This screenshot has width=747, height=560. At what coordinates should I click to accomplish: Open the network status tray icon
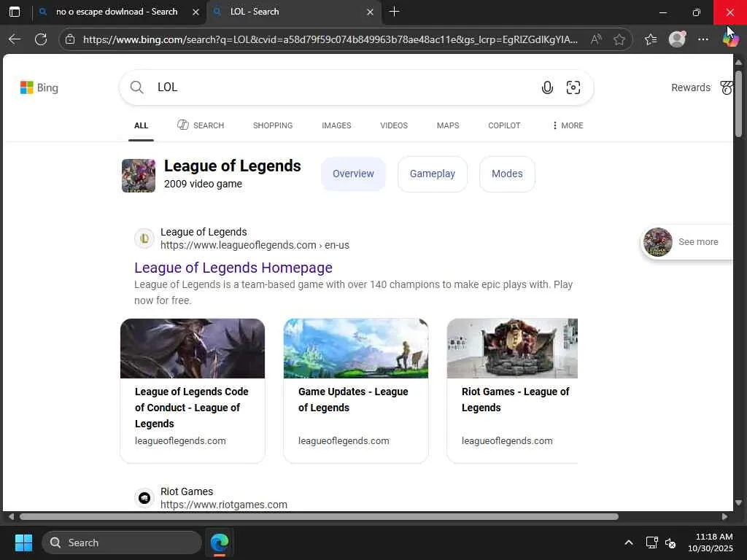pos(651,542)
